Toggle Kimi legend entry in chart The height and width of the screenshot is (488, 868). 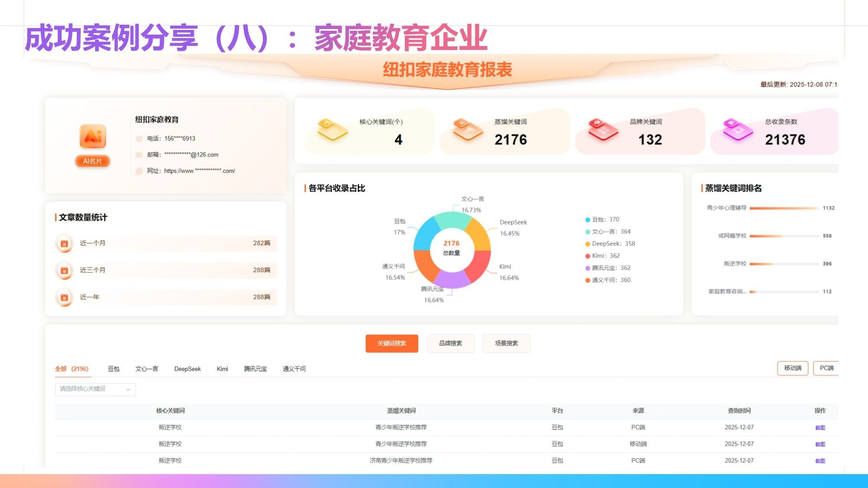coord(602,256)
